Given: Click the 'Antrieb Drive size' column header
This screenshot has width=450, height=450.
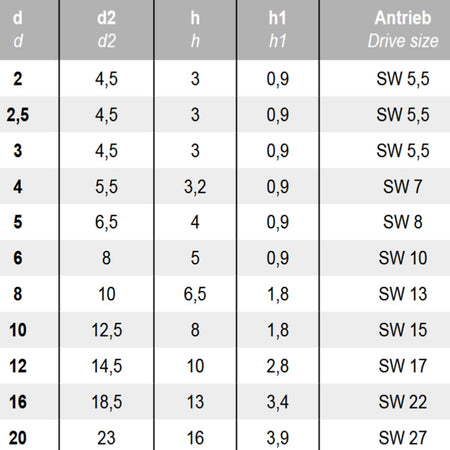Looking at the screenshot, I should pyautogui.click(x=403, y=29).
